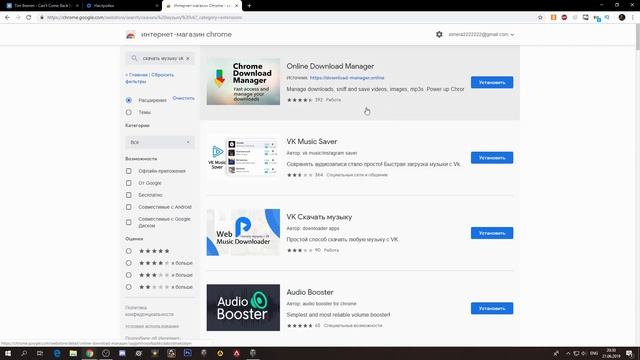640x360 pixels.
Task: Click the volume icon in system tray
Action: click(x=584, y=353)
